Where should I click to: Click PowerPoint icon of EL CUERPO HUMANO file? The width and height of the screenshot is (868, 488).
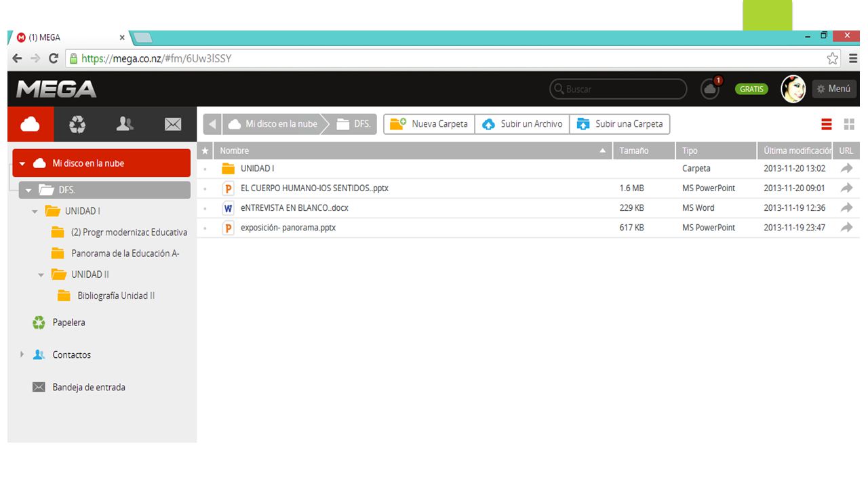pos(228,188)
